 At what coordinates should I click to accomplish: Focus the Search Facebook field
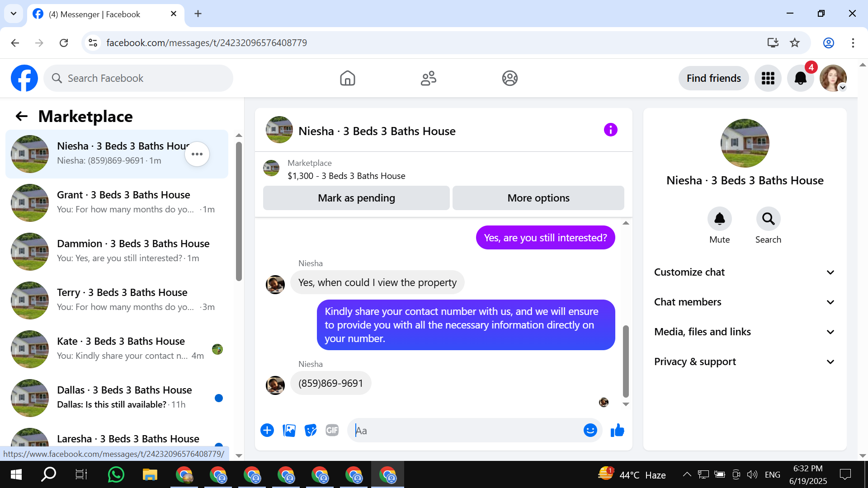point(138,78)
